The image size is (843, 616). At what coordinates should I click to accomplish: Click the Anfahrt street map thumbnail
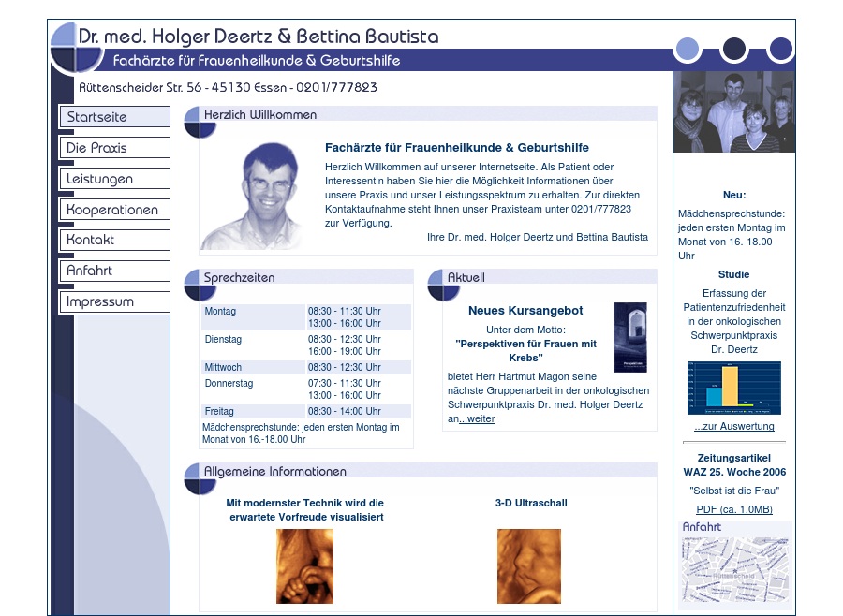coord(733,570)
